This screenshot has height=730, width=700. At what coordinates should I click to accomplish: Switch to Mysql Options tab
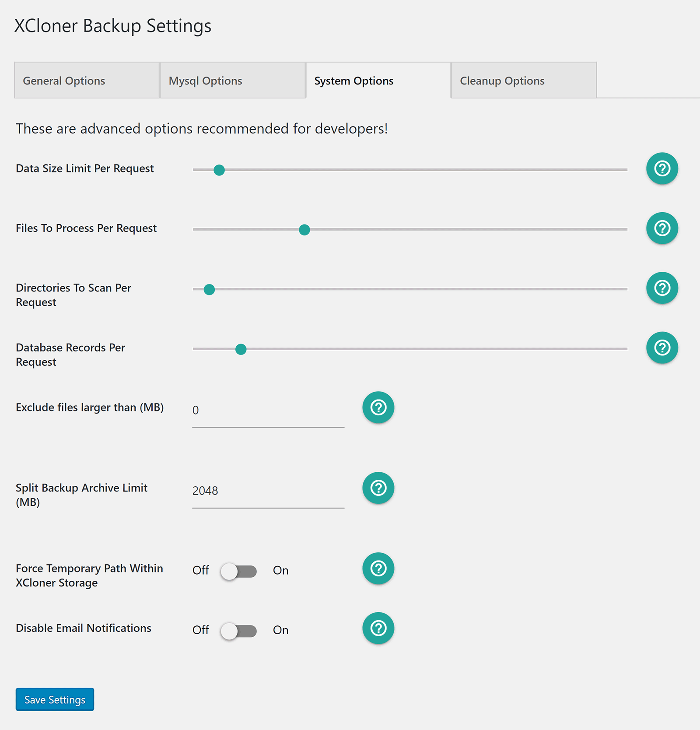point(232,81)
